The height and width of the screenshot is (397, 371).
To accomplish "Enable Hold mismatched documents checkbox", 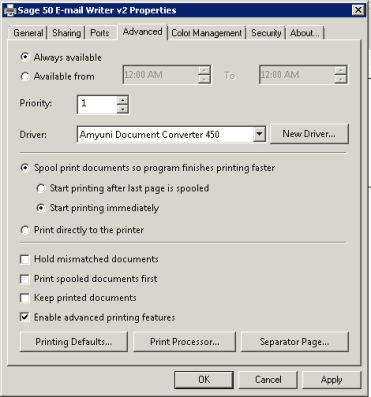I will [x=25, y=259].
